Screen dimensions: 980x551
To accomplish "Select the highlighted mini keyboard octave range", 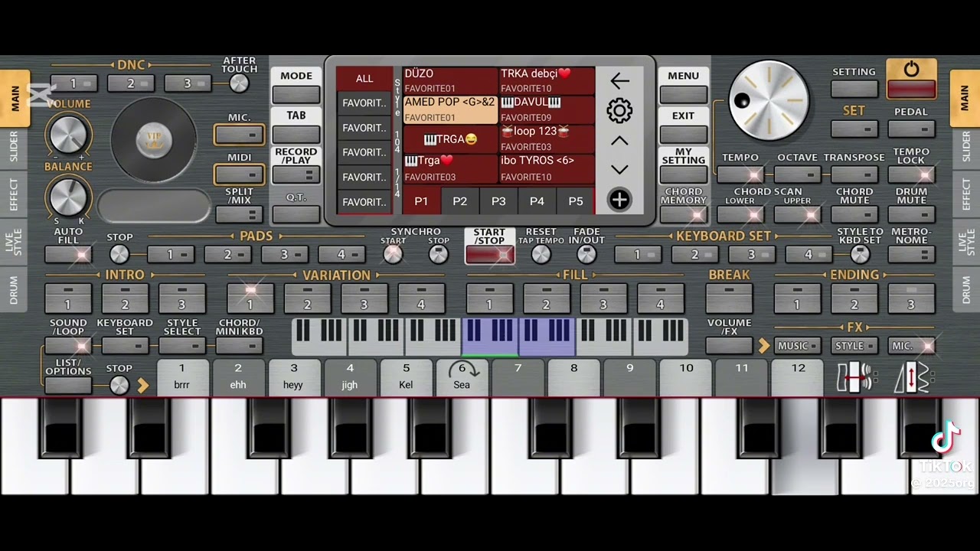I will pos(518,337).
